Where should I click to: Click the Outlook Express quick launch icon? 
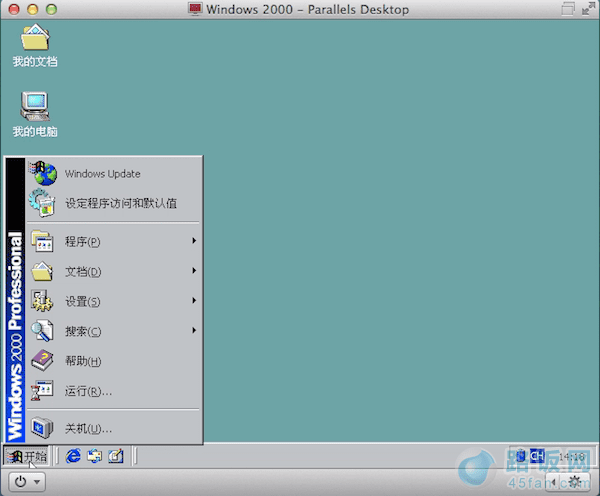pos(95,456)
